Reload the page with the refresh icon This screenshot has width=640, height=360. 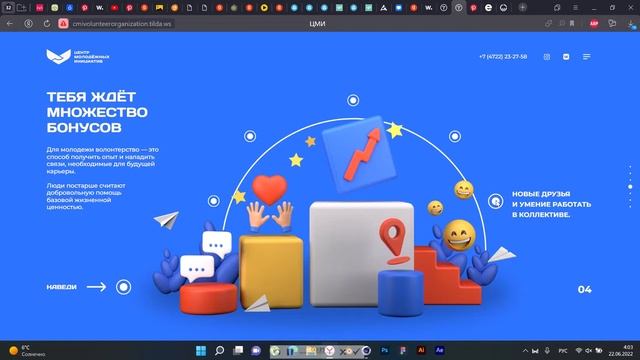47,24
